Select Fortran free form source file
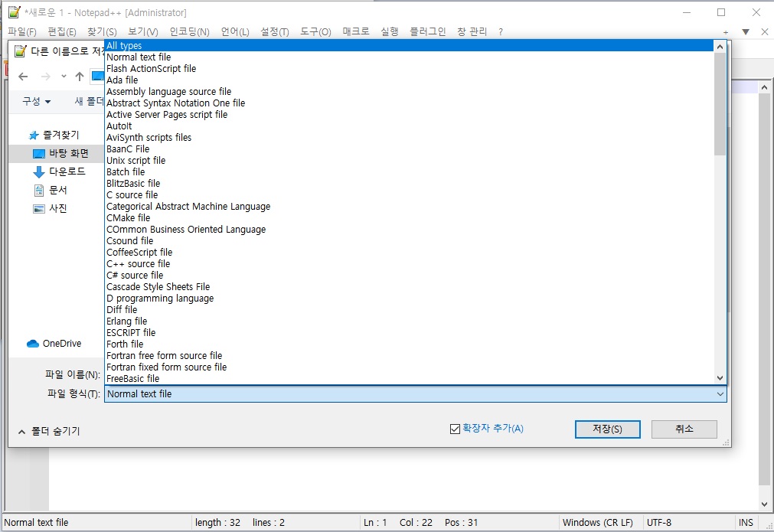774x532 pixels. (410, 355)
